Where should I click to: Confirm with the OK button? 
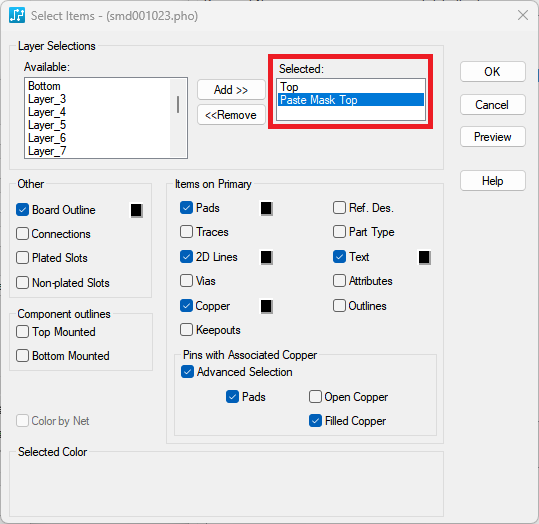[x=492, y=72]
